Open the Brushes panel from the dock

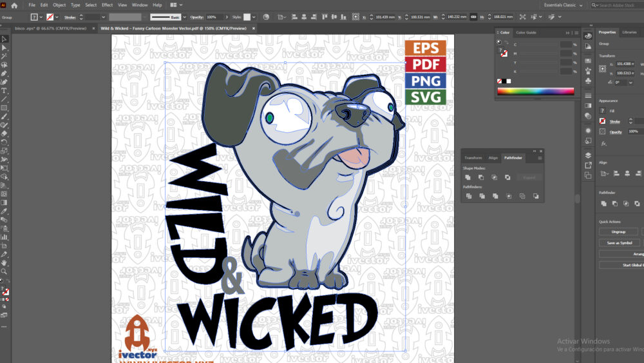tap(588, 71)
